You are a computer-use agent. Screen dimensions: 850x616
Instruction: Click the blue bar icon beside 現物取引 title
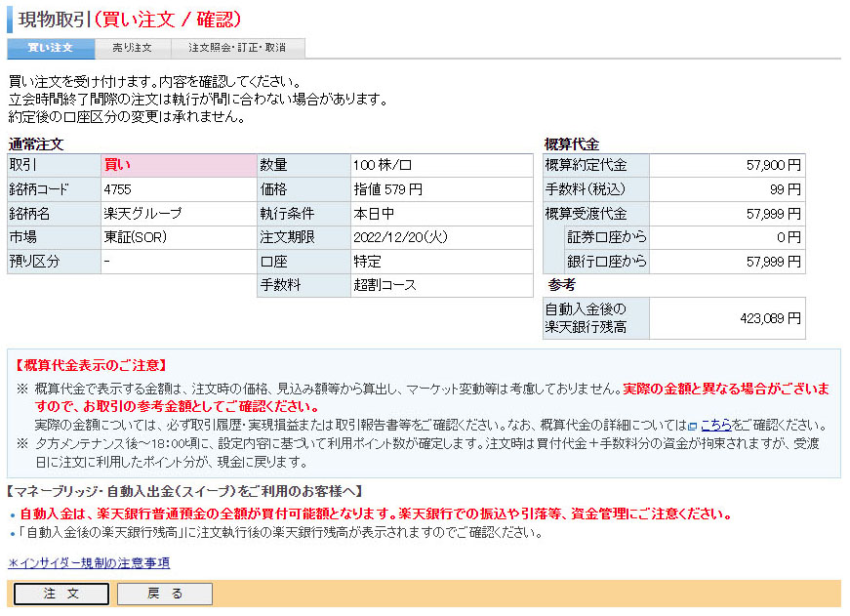click(10, 20)
